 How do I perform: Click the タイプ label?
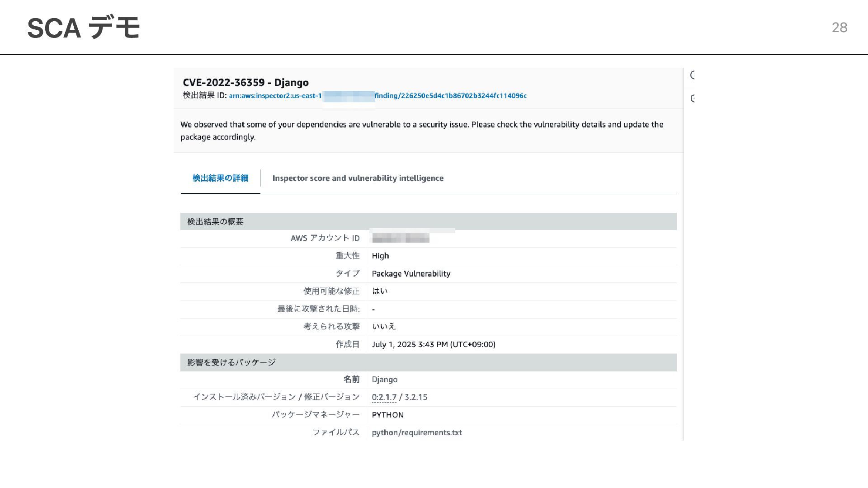tap(348, 273)
